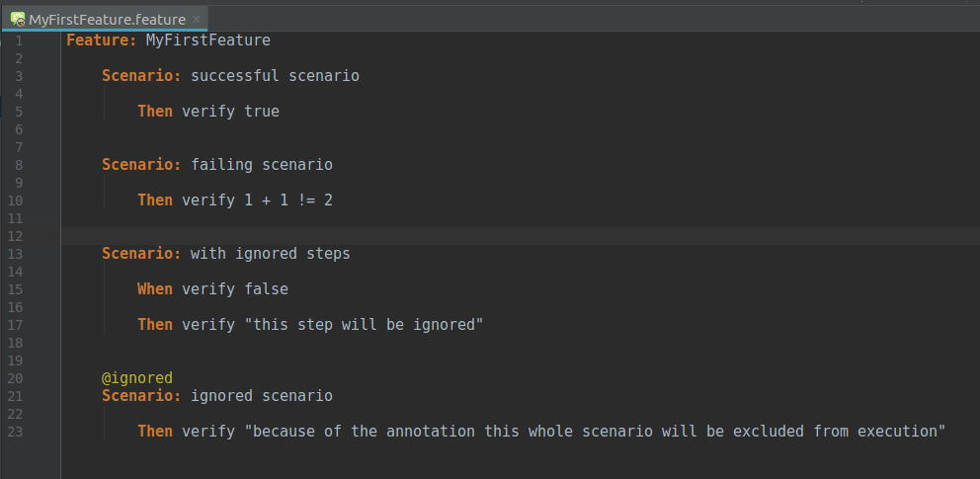Place cursor on 'successful scenario' title
Image resolution: width=980 pixels, height=479 pixels.
(275, 76)
